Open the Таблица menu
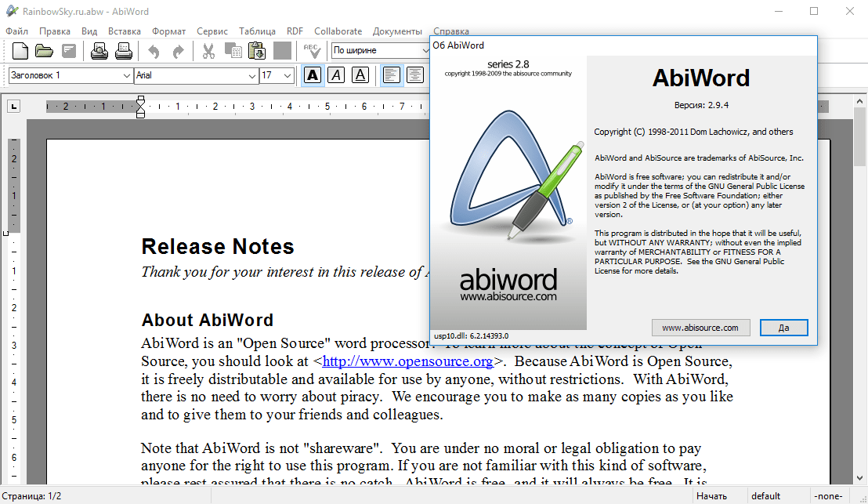Screen dimensions: 868x504 point(257,31)
